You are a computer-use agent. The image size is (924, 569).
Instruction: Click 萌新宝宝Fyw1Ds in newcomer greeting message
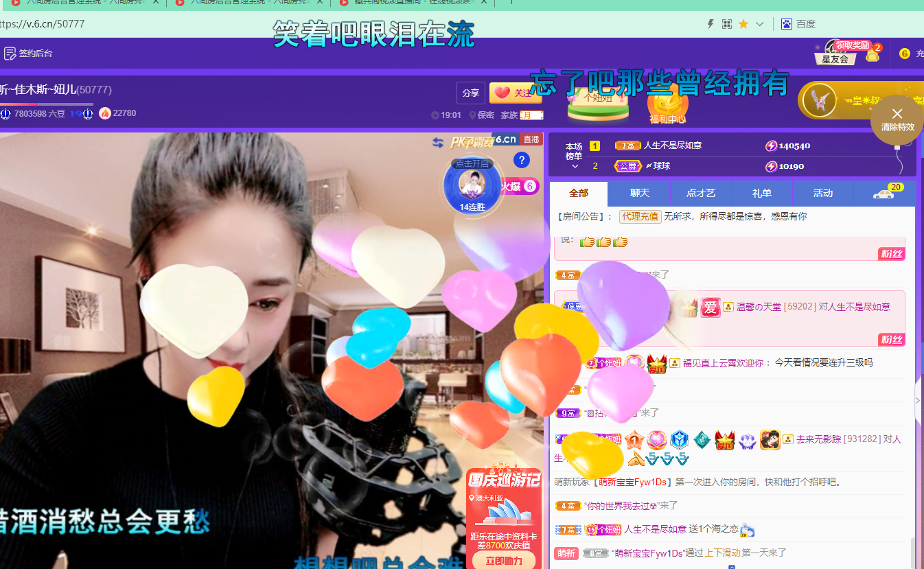pos(632,482)
